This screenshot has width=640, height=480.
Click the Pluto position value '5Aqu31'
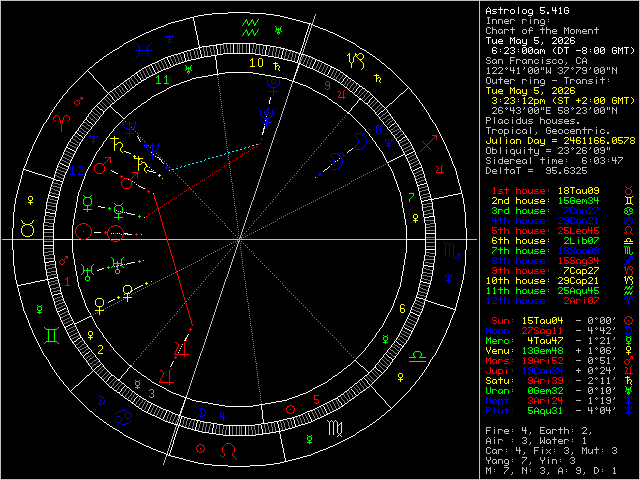coord(545,411)
